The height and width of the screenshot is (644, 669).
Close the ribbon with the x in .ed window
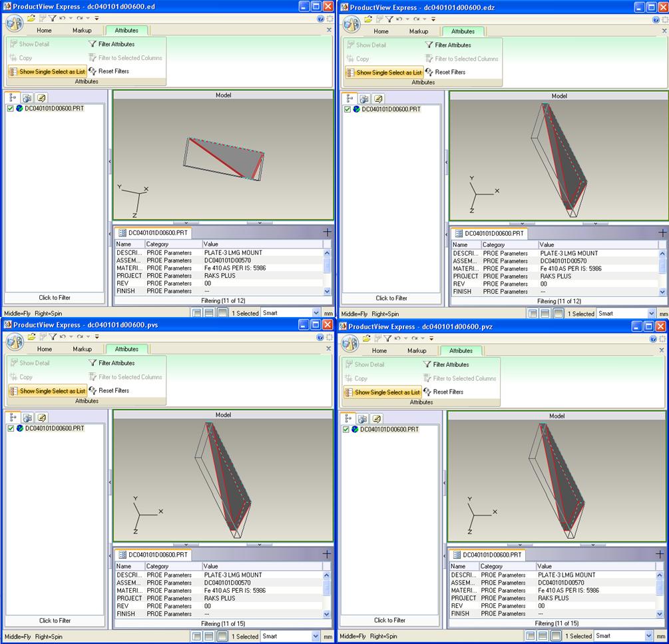click(329, 30)
